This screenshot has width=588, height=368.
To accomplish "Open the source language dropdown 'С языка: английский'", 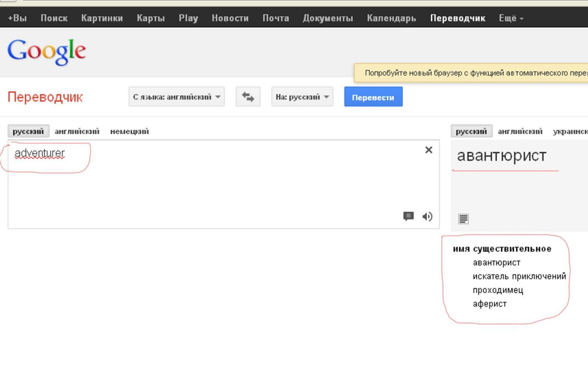I will tap(176, 97).
